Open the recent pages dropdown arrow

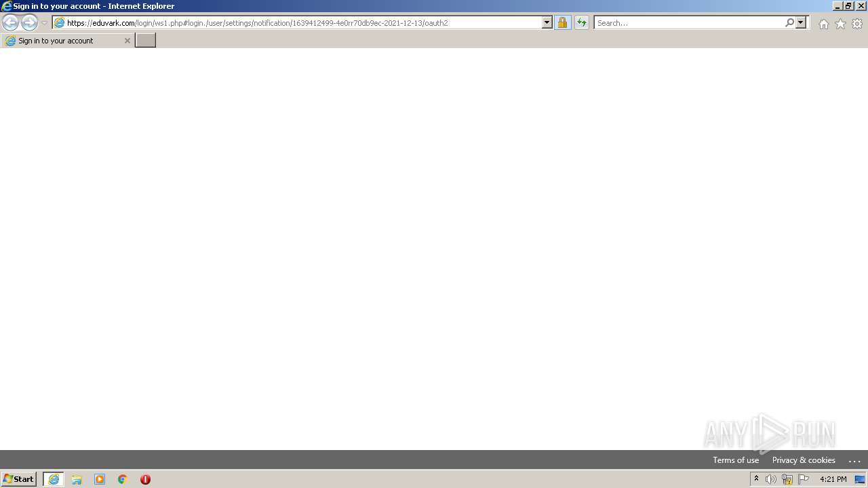point(45,23)
